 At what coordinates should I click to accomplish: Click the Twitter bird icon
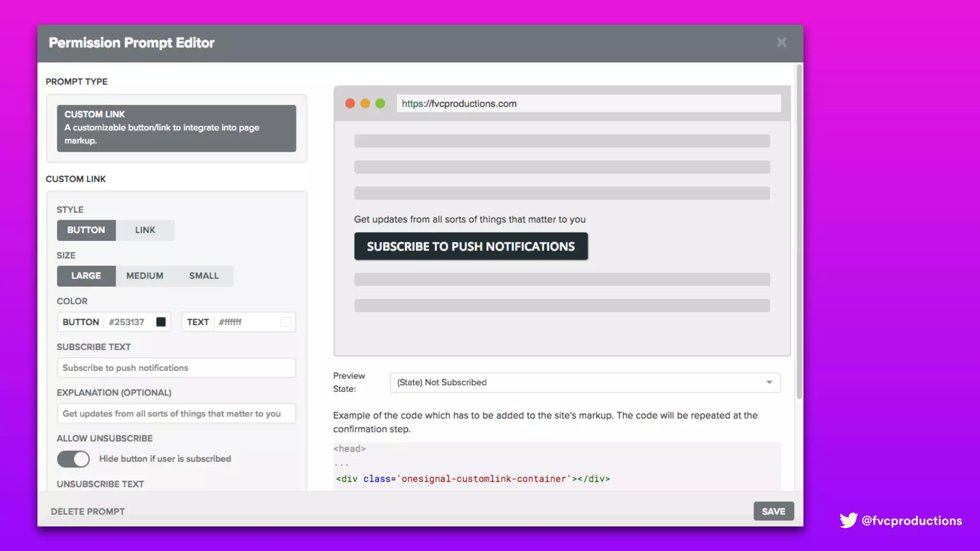tap(848, 520)
